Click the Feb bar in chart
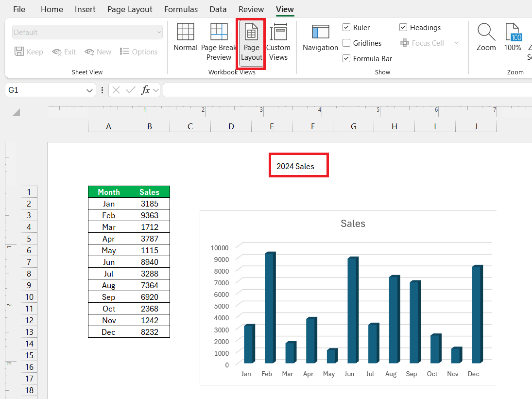This screenshot has height=399, width=532. tap(270, 308)
